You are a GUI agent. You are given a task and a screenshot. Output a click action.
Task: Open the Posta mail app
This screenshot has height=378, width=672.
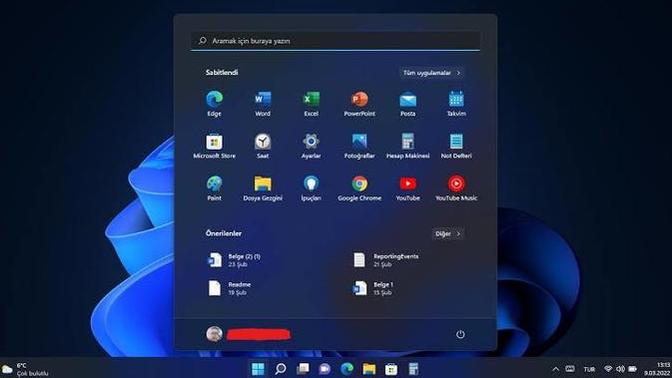(408, 104)
